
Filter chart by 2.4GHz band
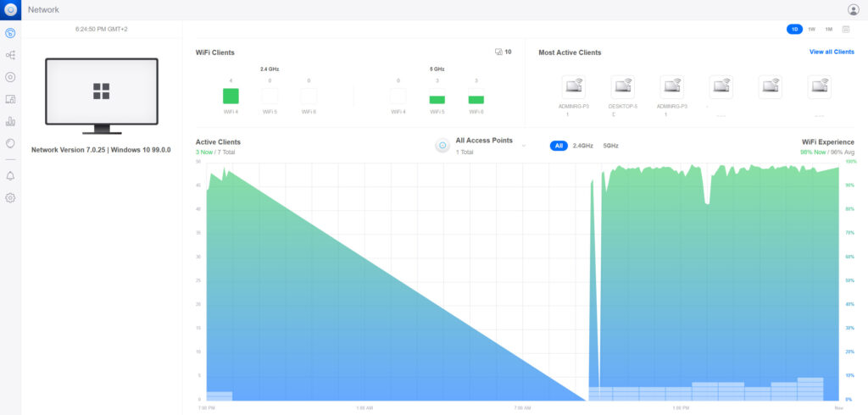coord(582,146)
